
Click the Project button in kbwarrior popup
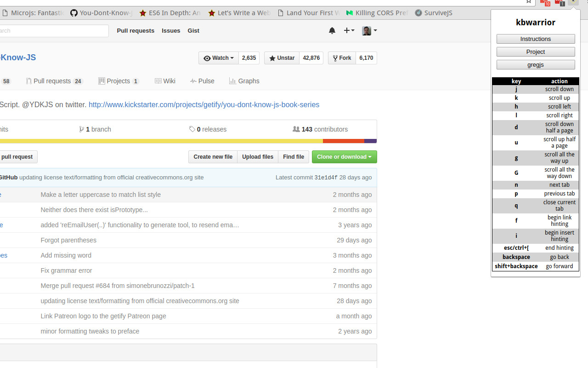pos(536,52)
